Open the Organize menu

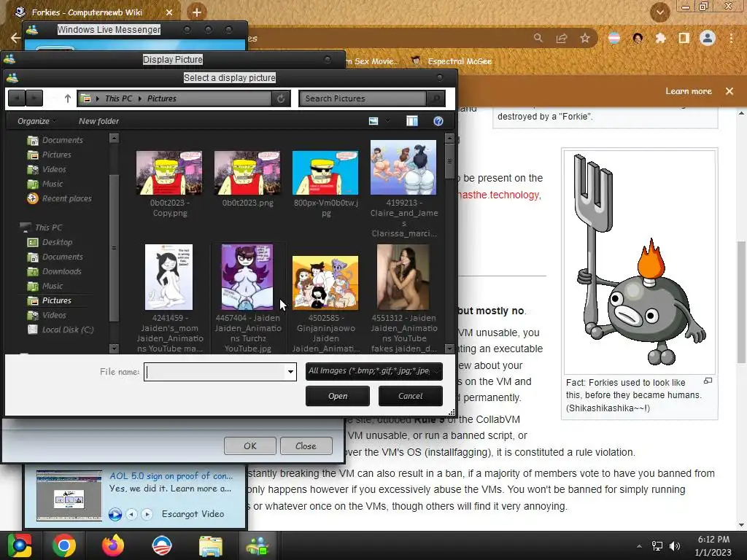pyautogui.click(x=36, y=121)
